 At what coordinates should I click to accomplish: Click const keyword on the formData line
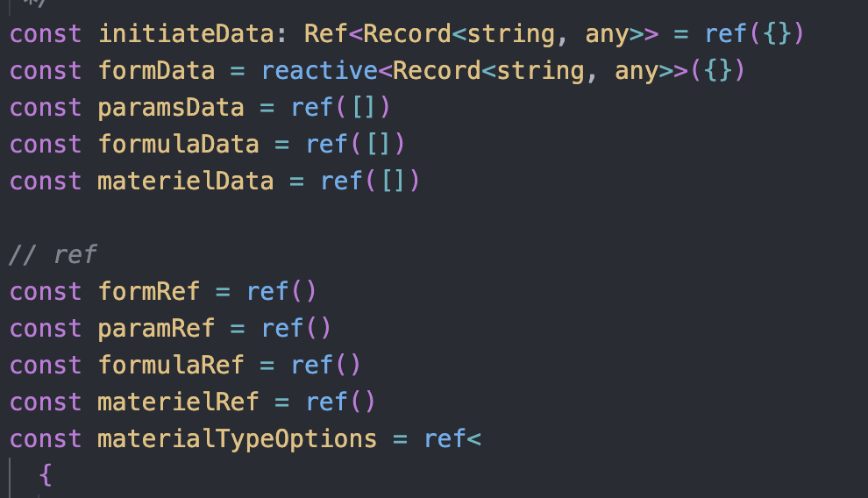pos(46,71)
